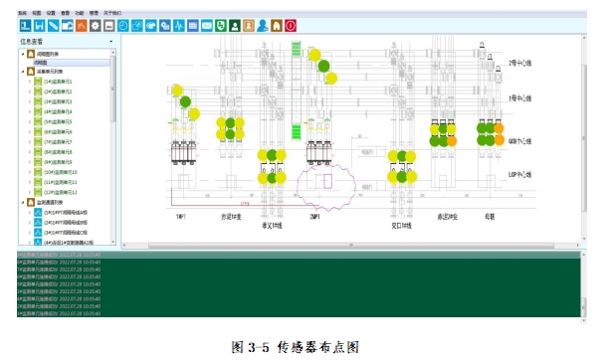The height and width of the screenshot is (364, 605).
Task: Click the floppy disk save icon
Action: point(40,26)
